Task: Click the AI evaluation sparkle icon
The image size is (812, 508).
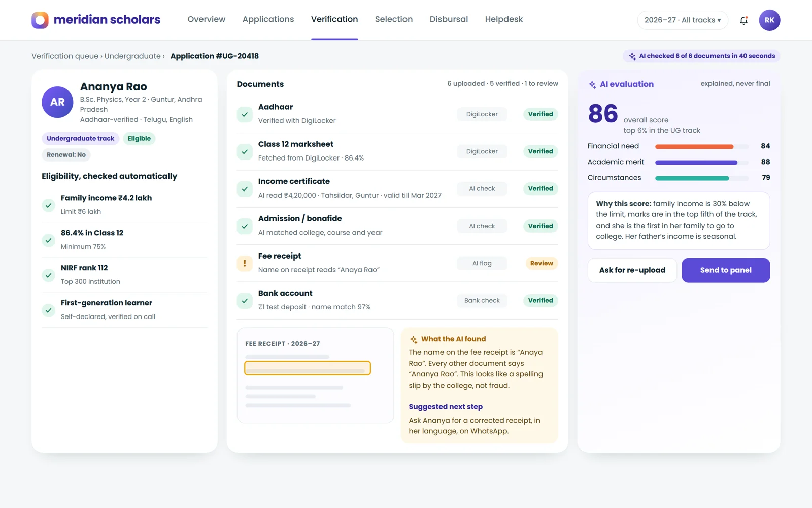Action: point(592,84)
